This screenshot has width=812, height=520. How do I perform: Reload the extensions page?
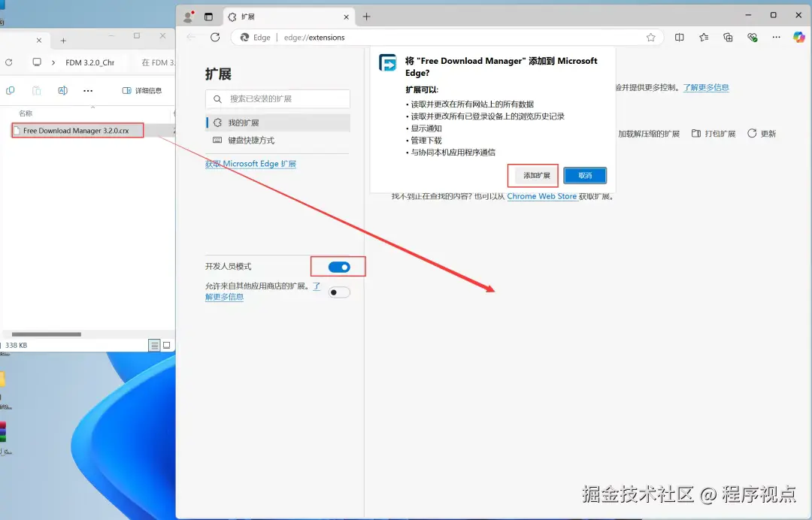pyautogui.click(x=216, y=37)
